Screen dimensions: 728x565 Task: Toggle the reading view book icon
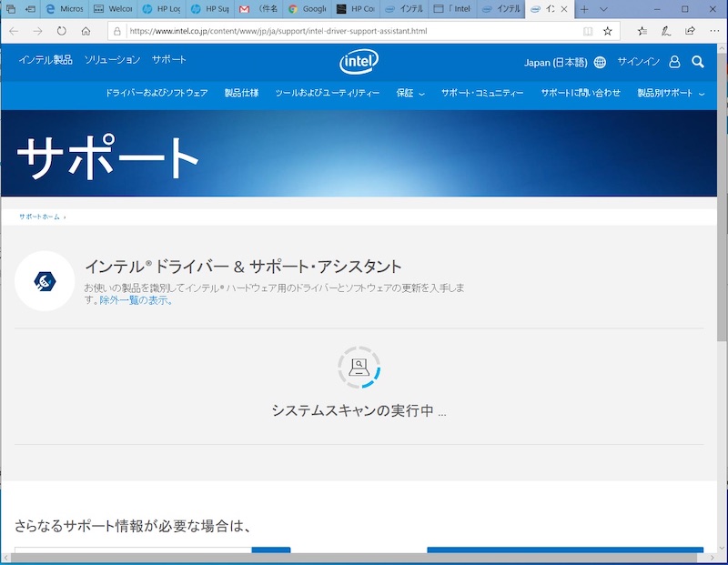(x=588, y=31)
